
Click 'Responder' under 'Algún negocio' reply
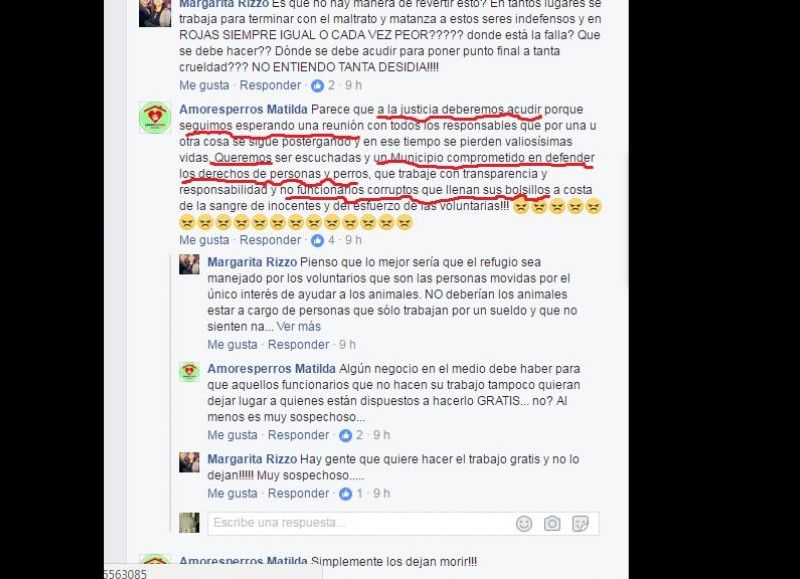[x=298, y=435]
